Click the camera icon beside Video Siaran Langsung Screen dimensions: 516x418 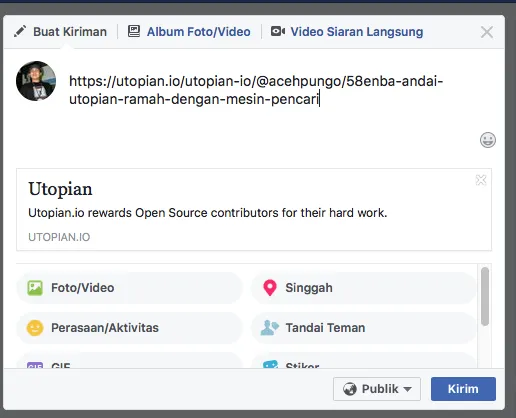pyautogui.click(x=278, y=31)
